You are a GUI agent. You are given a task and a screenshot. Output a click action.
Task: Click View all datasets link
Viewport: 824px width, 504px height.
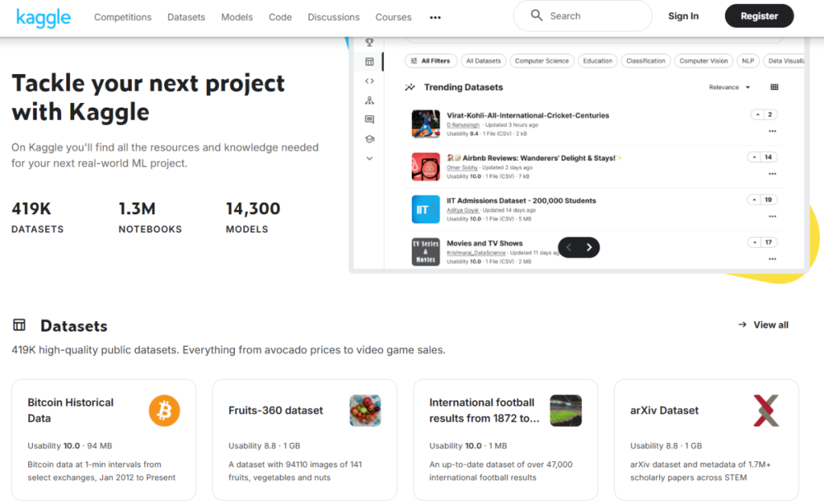(763, 325)
